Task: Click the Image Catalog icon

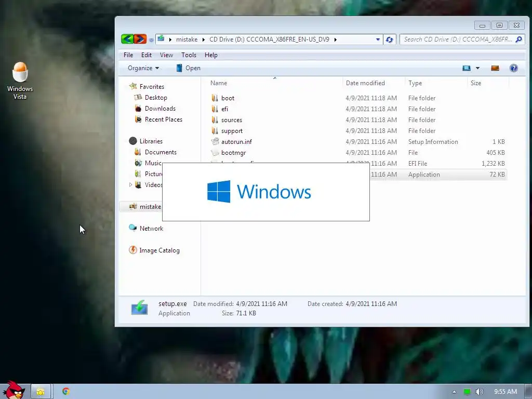Action: click(x=133, y=250)
